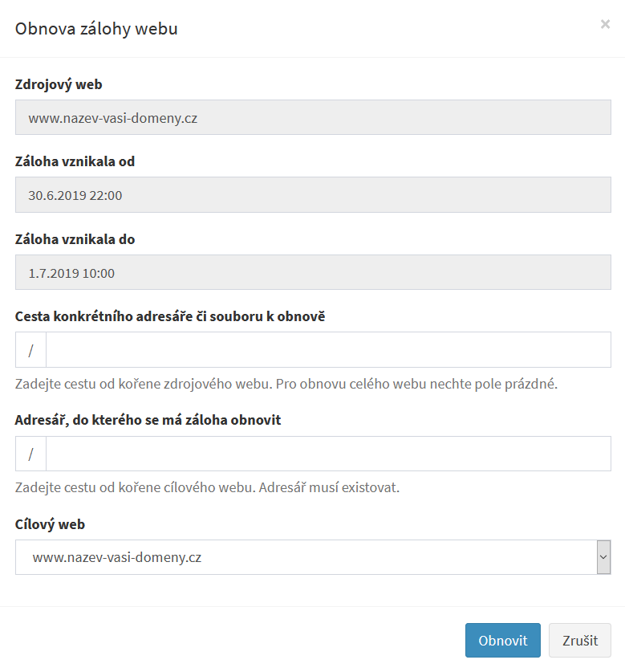Open the Cílový web dropdown
Viewport: 625px width, 672px height.
click(x=305, y=557)
